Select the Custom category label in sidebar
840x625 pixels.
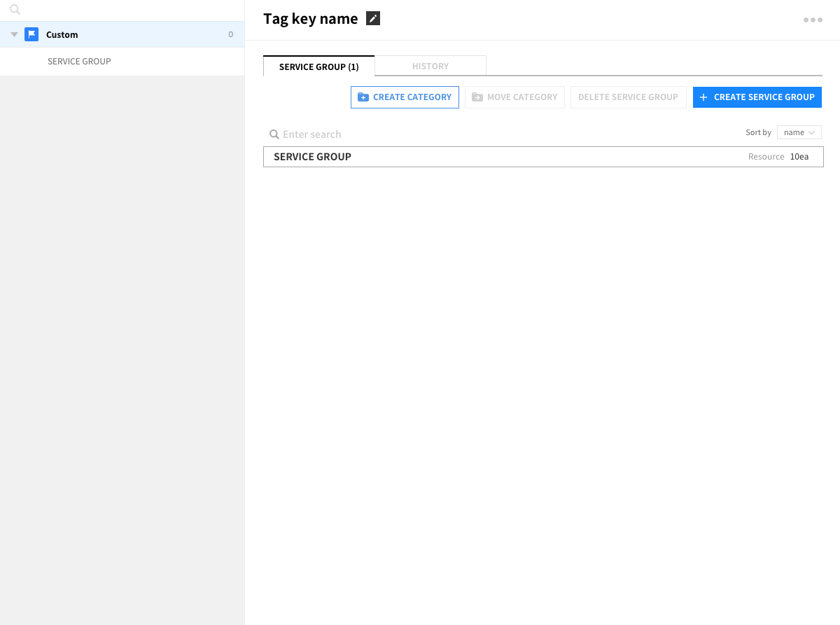click(x=62, y=34)
